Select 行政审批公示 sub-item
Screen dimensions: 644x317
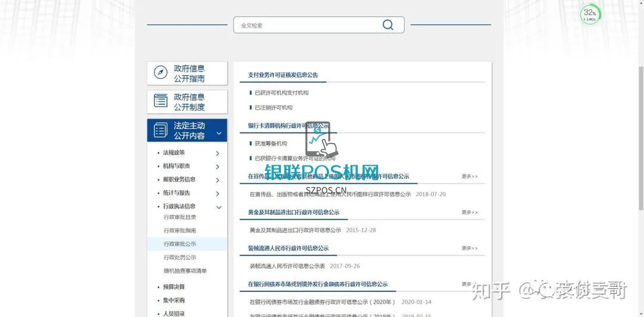coord(180,244)
